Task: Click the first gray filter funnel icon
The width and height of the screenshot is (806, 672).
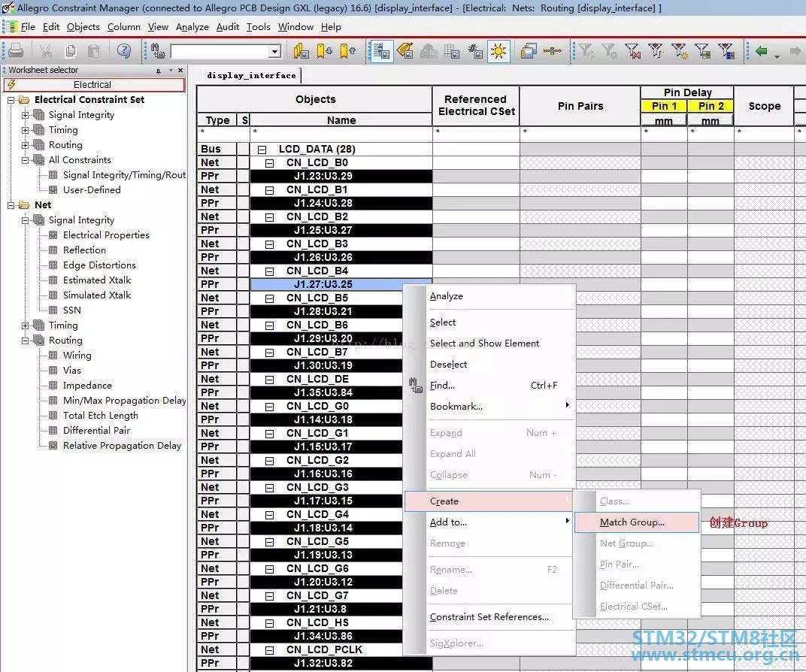Action: [586, 51]
